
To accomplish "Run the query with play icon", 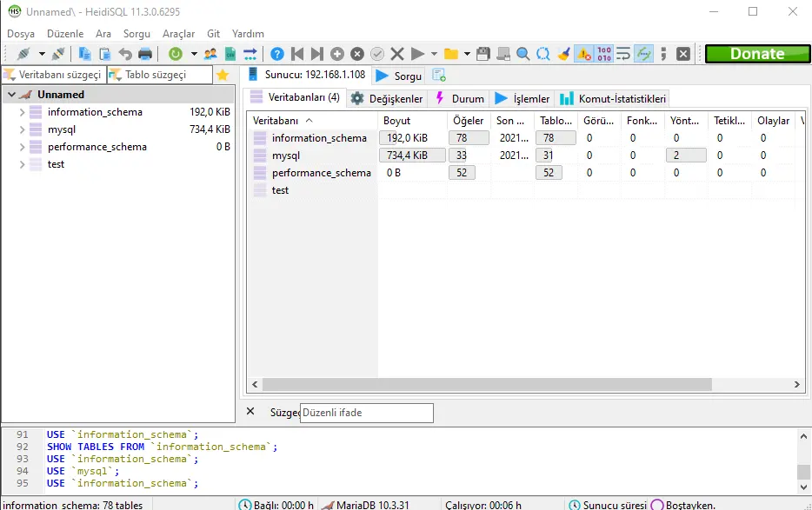I will [417, 53].
